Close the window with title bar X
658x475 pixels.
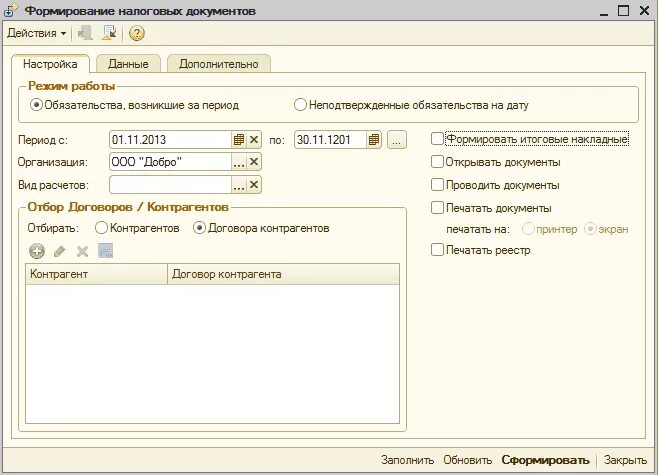point(645,10)
